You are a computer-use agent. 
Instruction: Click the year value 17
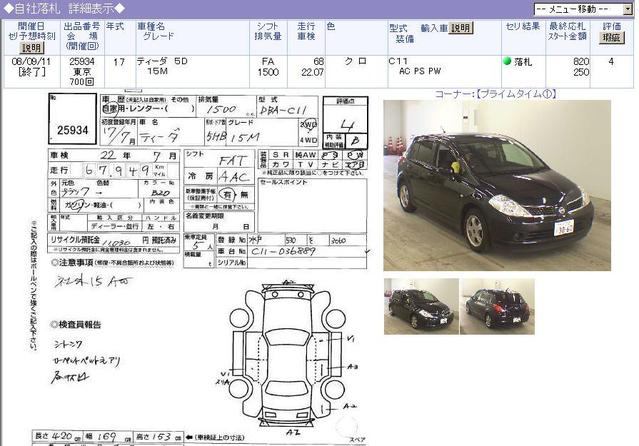pos(119,62)
